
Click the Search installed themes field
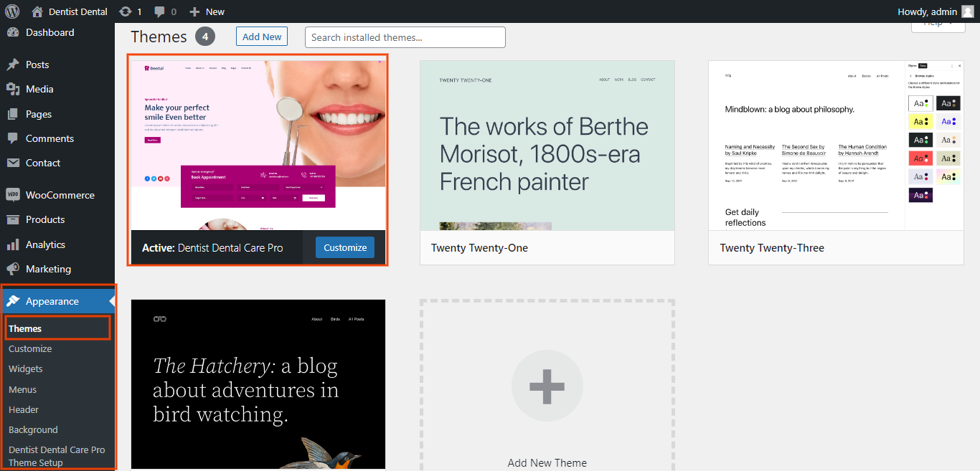405,37
